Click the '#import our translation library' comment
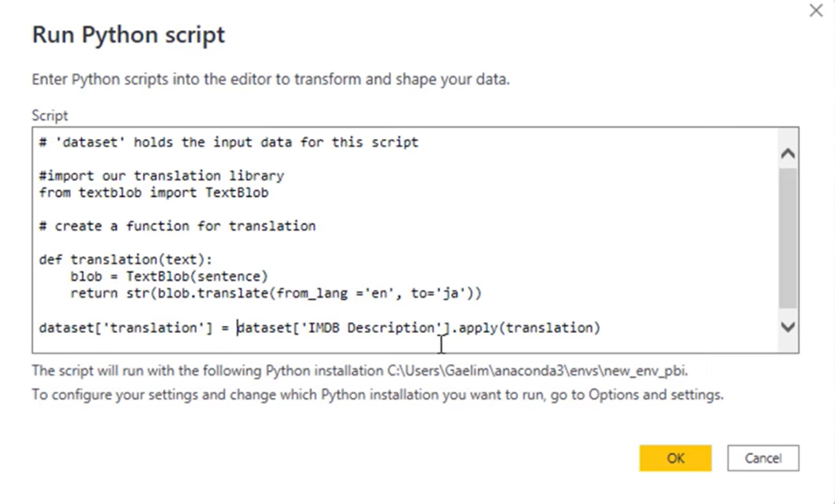 (162, 175)
